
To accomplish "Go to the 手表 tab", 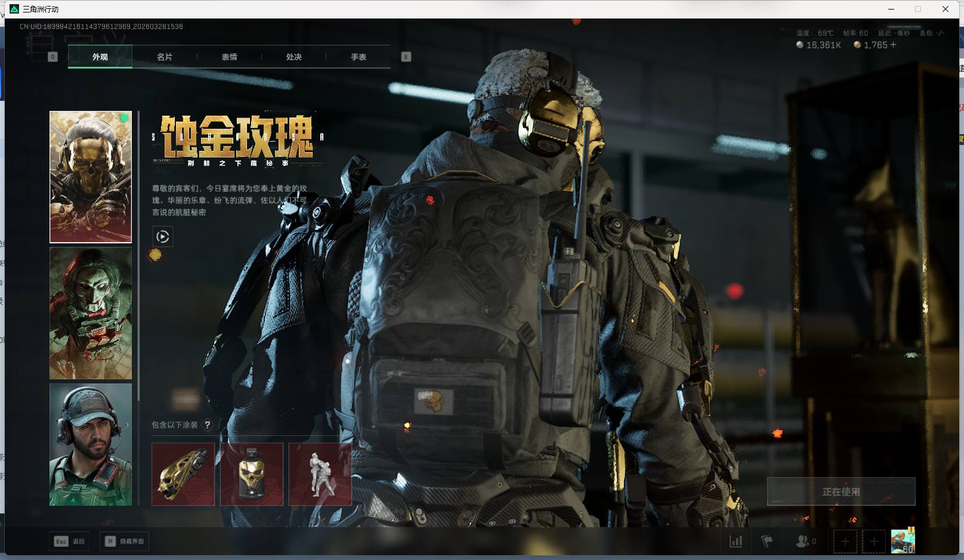I will click(359, 57).
